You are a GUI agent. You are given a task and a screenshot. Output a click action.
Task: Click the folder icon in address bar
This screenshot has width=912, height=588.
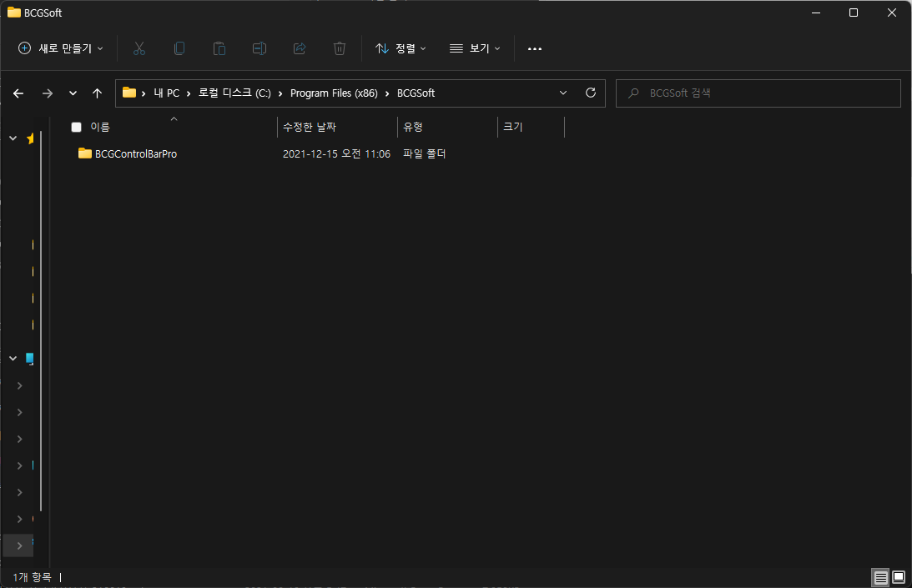pos(129,93)
